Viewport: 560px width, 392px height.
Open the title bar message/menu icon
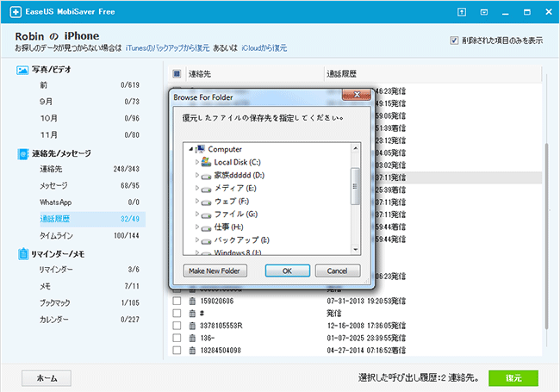tap(484, 12)
